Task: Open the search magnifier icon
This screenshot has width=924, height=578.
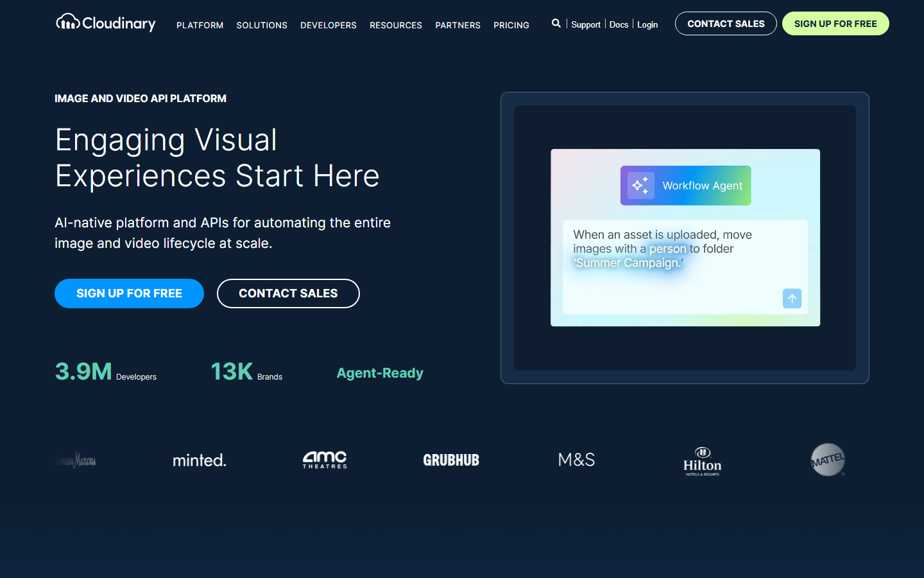Action: [556, 23]
